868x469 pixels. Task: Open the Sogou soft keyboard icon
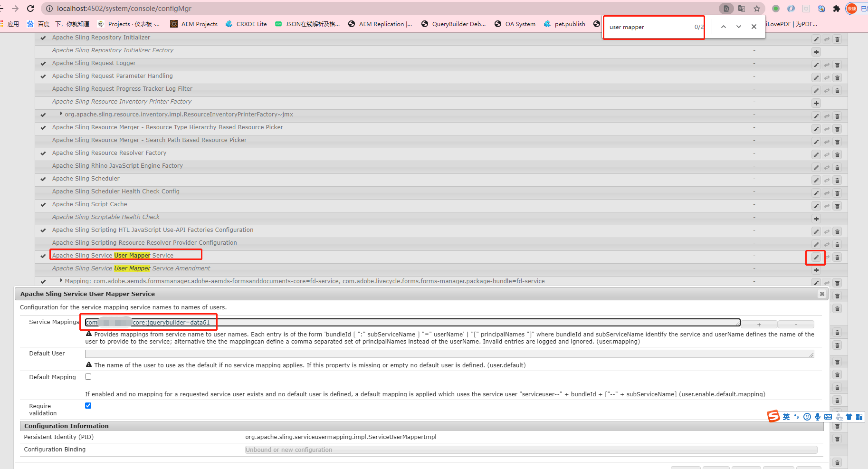tap(828, 417)
